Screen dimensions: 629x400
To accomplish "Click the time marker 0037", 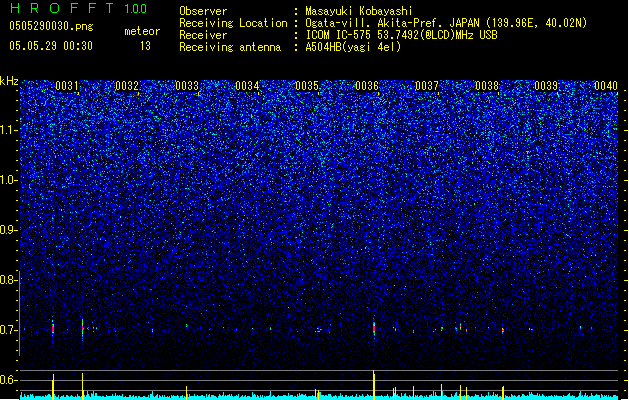I will click(x=427, y=86).
